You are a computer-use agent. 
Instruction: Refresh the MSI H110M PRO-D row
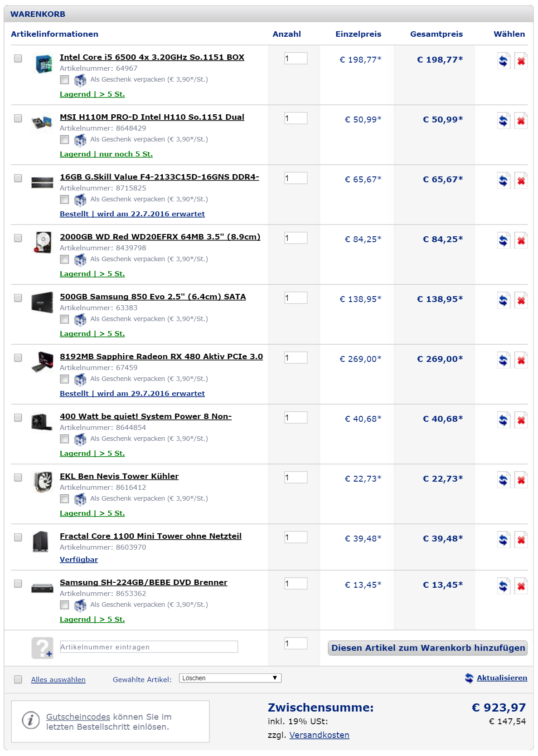[x=503, y=121]
